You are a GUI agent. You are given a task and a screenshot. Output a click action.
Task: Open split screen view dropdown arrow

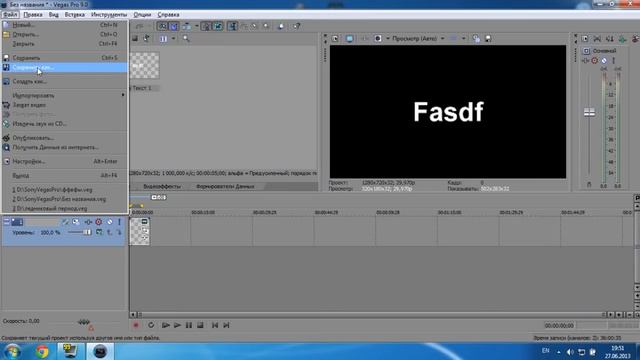[x=388, y=38]
